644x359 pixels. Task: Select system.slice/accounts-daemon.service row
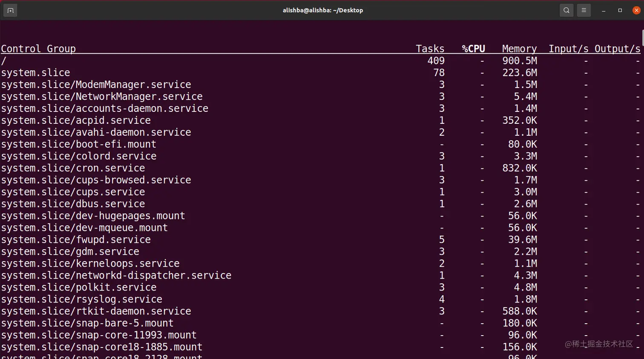tap(320, 108)
